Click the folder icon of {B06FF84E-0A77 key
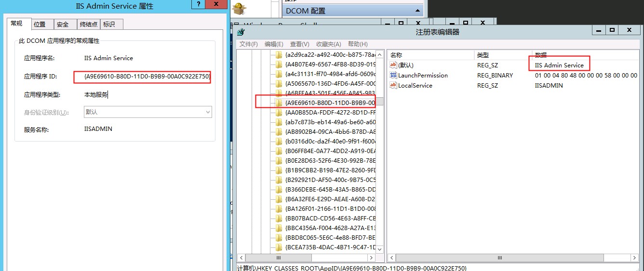Screen dimensions: 644x271 tap(279, 151)
